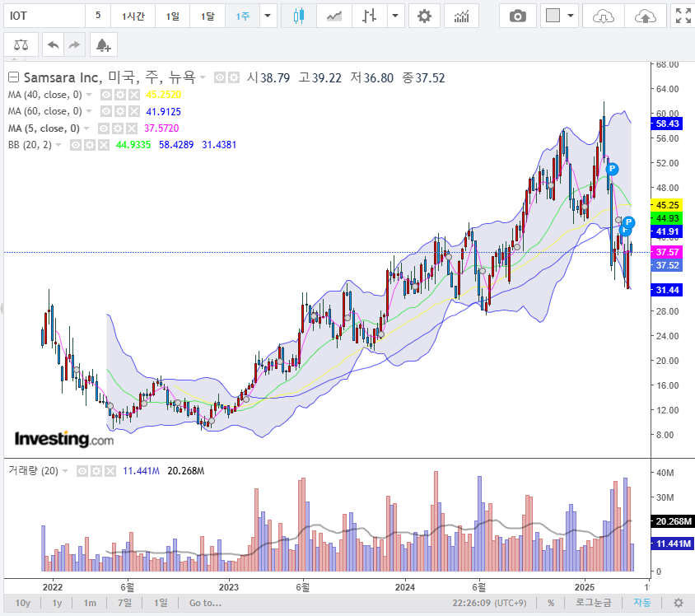Select the 1일 interval
This screenshot has height=616, width=695.
pos(172,16)
